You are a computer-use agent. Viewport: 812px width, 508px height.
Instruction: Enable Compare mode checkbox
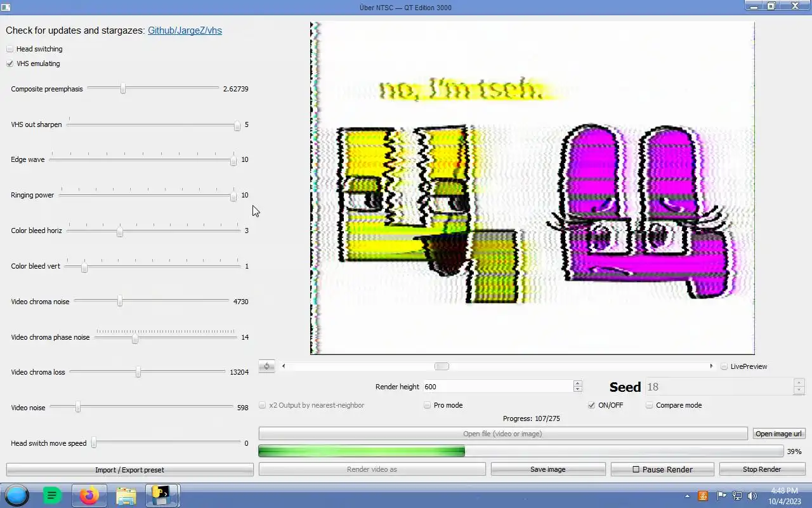[650, 405]
